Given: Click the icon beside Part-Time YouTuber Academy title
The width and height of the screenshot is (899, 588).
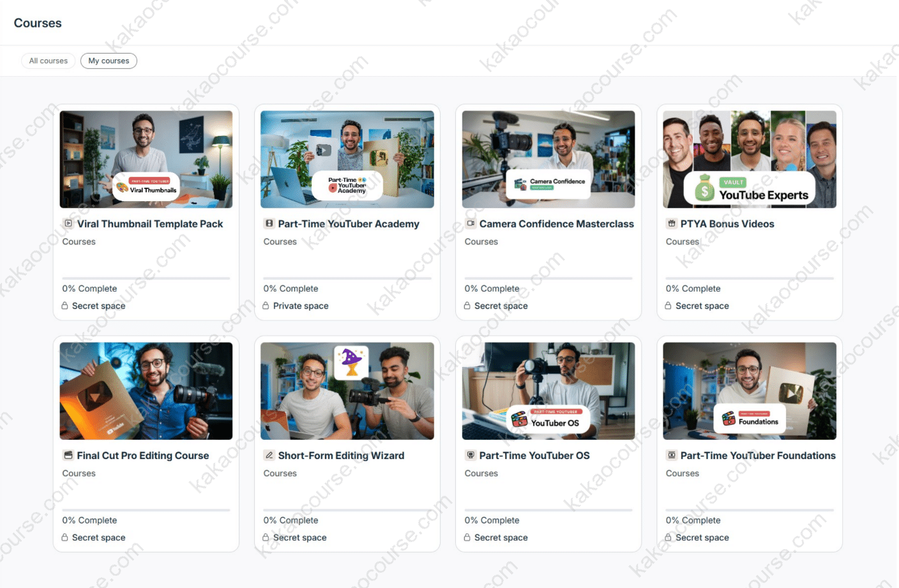Looking at the screenshot, I should click(x=269, y=223).
